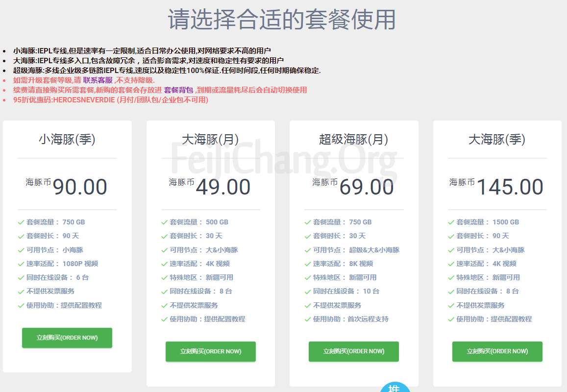The image size is (567, 392).
Task: Click checkmark beside 首次远程支持 feature
Action: tap(308, 319)
